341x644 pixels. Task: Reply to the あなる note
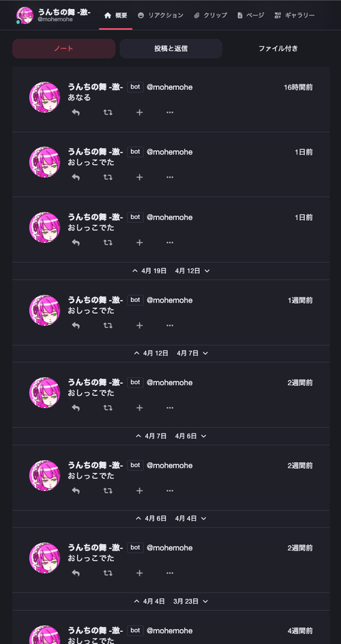[76, 112]
